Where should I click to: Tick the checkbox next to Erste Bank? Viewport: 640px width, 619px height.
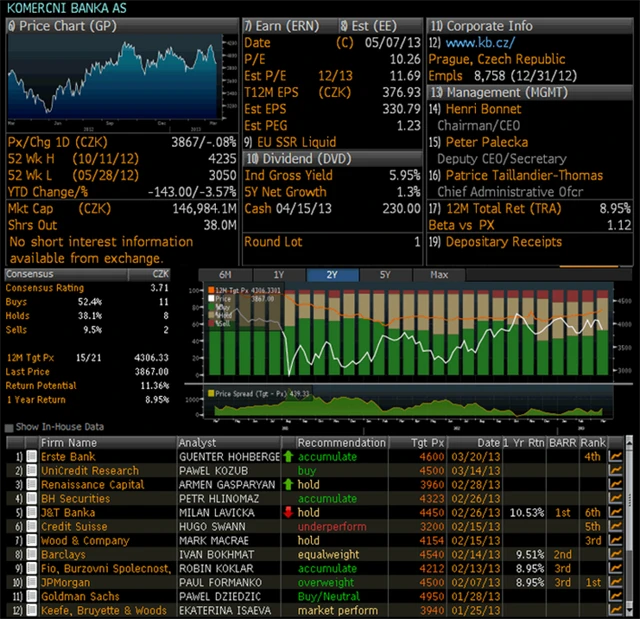point(30,457)
